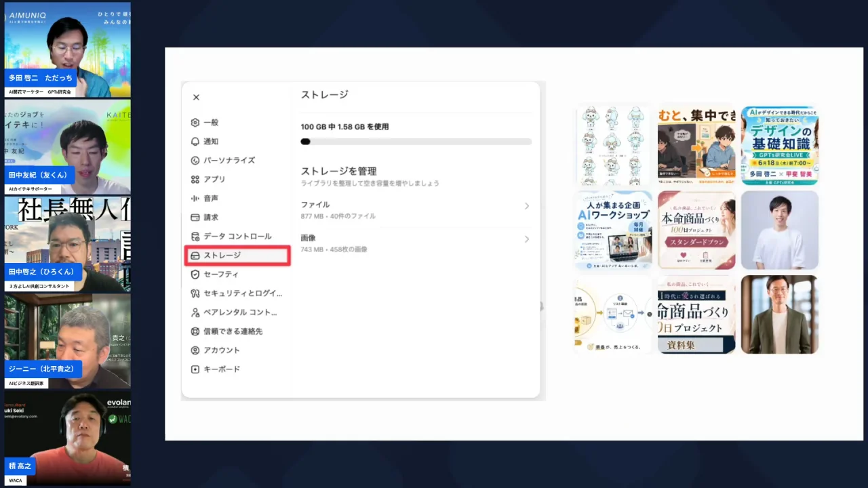Go to ペアレンタル コントロール settings
This screenshot has height=488, width=868.
pyautogui.click(x=237, y=312)
